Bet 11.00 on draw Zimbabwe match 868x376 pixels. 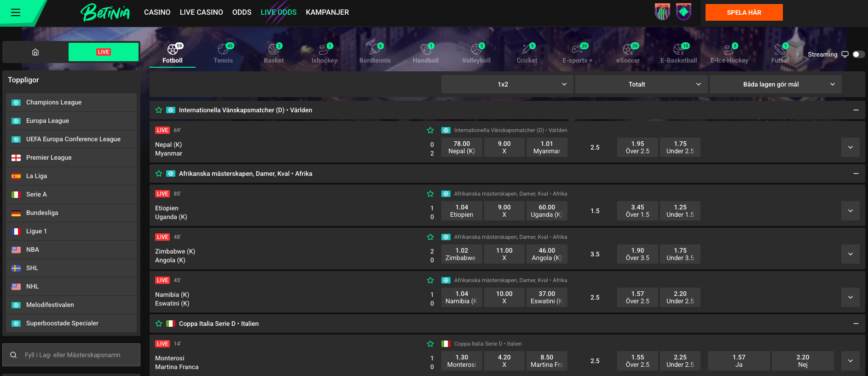pos(504,254)
